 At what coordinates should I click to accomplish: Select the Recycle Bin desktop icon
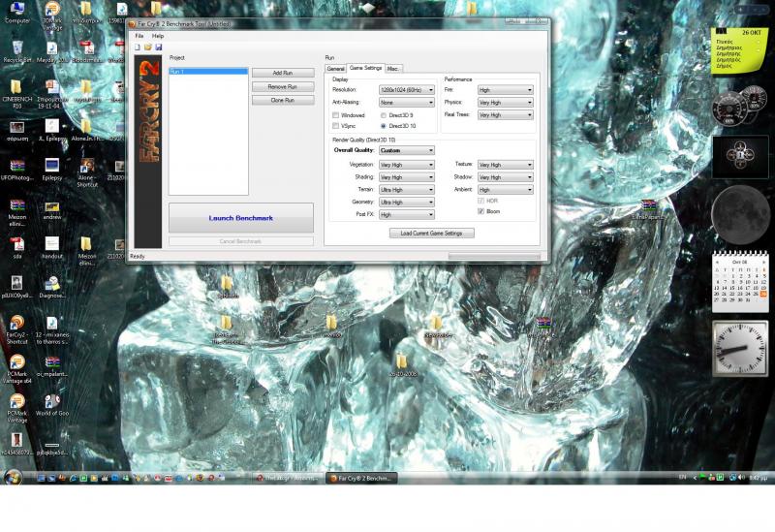[17, 52]
